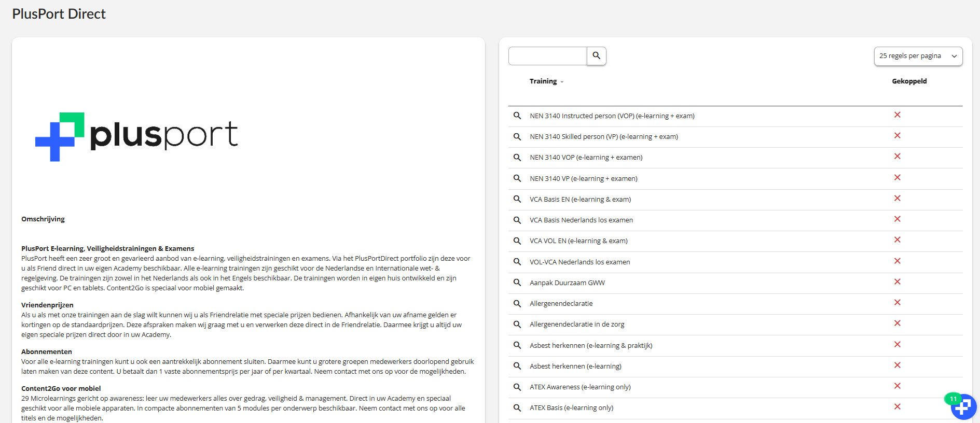Screen dimensions: 980x423
Task: Sort by the Training column header
Action: point(546,81)
